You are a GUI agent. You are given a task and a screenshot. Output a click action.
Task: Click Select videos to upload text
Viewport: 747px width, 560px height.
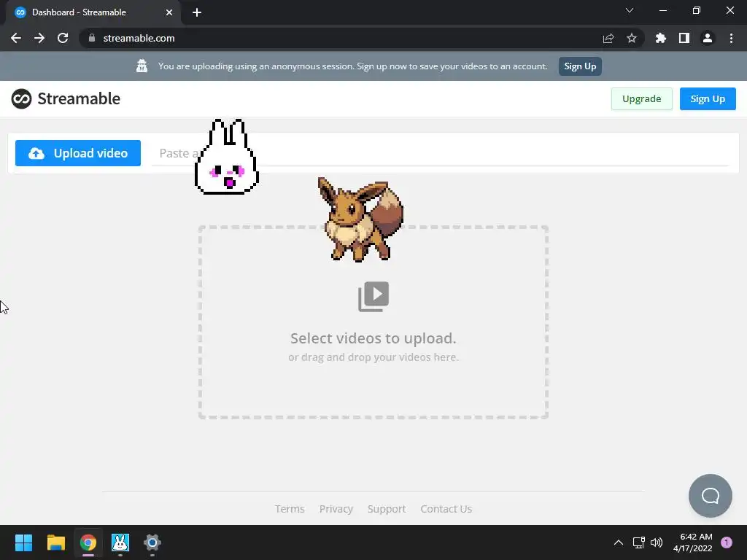(x=373, y=338)
